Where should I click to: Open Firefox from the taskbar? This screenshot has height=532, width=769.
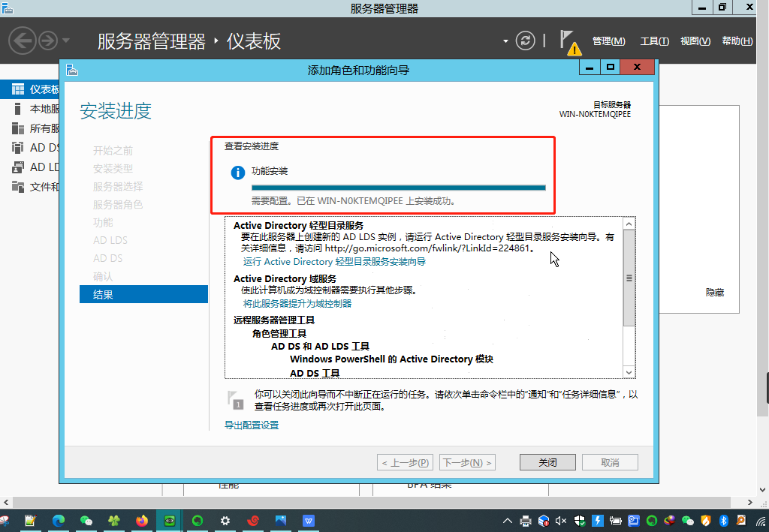point(142,520)
